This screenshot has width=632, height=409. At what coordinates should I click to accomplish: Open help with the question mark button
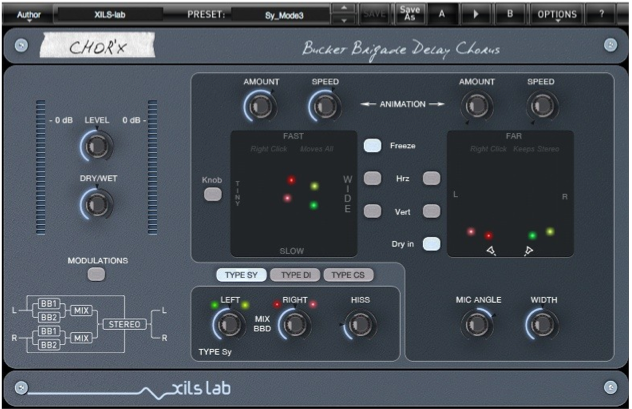point(601,14)
